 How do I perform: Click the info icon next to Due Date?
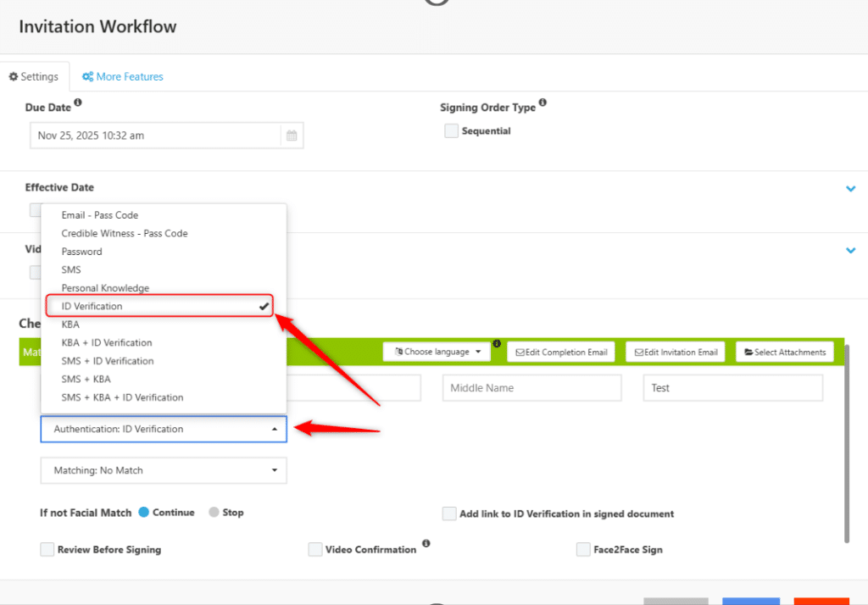tap(76, 101)
